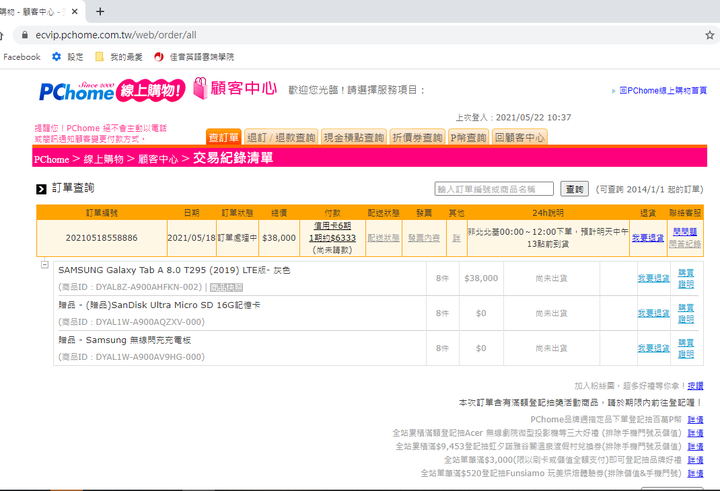The image size is (720, 491).
Task: Click PChome in the breadcrumb
Action: coord(51,159)
